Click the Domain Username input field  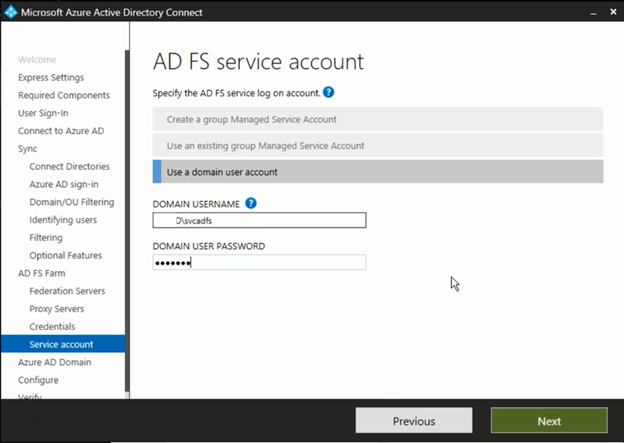(259, 220)
